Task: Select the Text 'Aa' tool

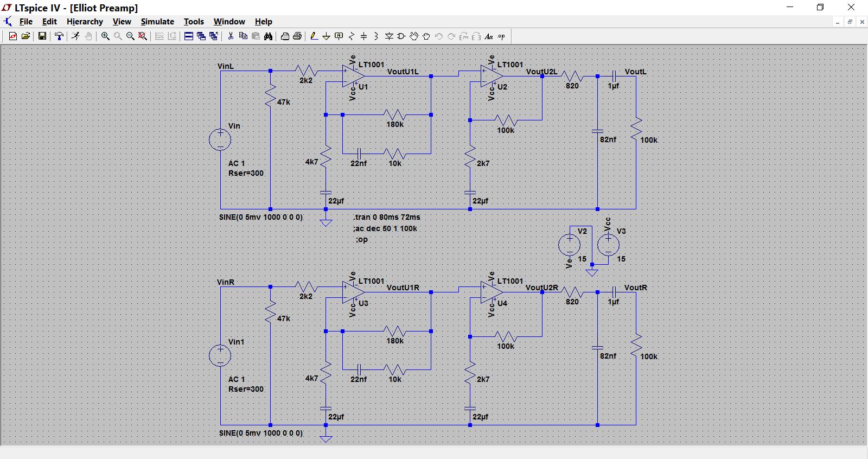Action: (489, 36)
